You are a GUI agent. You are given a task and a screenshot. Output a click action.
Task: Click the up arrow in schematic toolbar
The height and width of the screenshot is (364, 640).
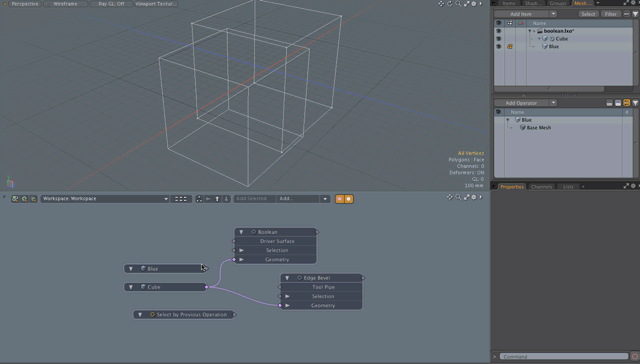pos(217,199)
